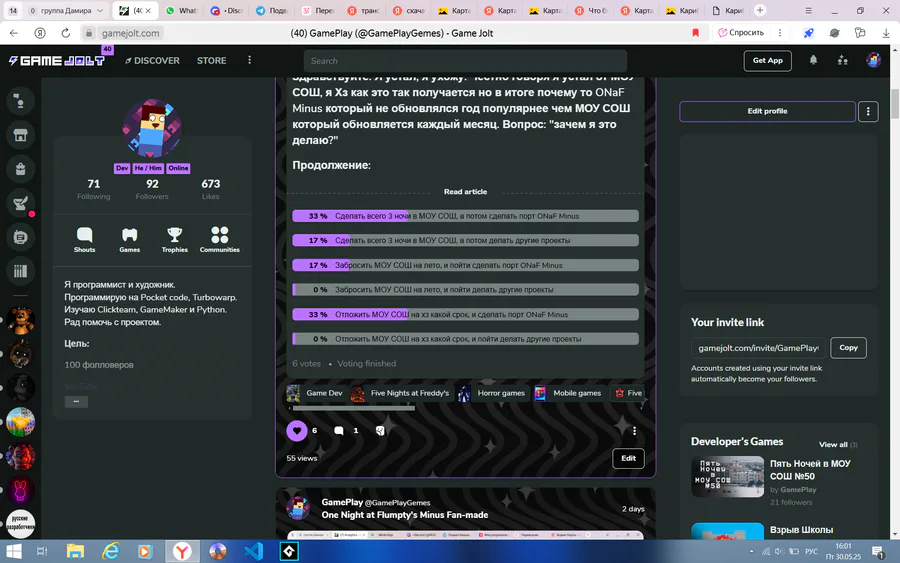Open GamePlay author name on second post
The height and width of the screenshot is (563, 900).
click(x=342, y=502)
